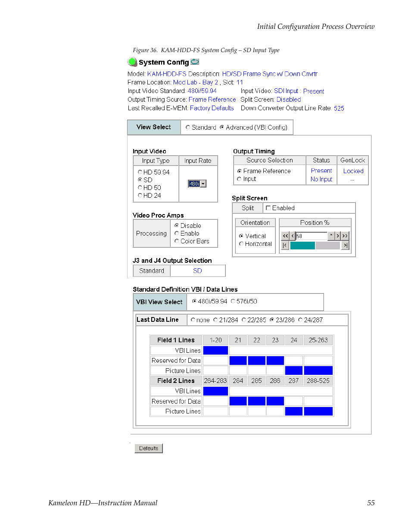Set Video Proc Amps processing to Enable
411x532 pixels.
click(x=177, y=233)
